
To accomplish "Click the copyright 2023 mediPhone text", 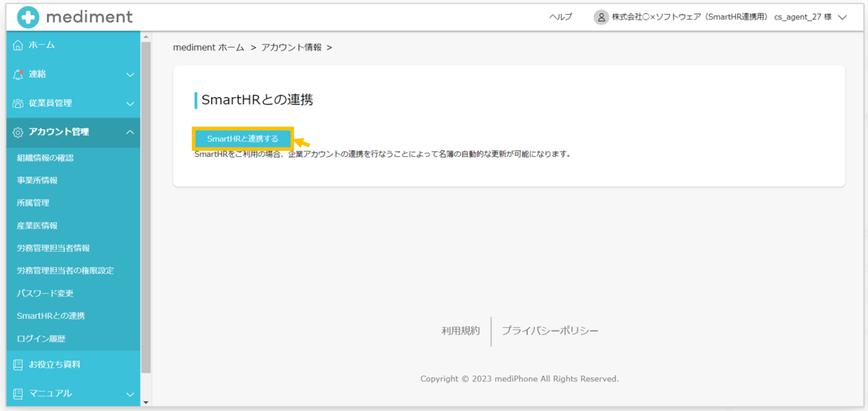I will [x=520, y=379].
